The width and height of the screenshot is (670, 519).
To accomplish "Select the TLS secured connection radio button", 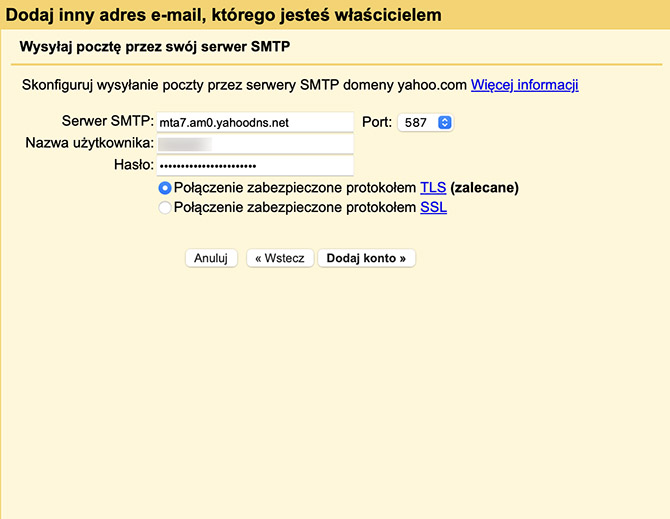I will coord(165,188).
